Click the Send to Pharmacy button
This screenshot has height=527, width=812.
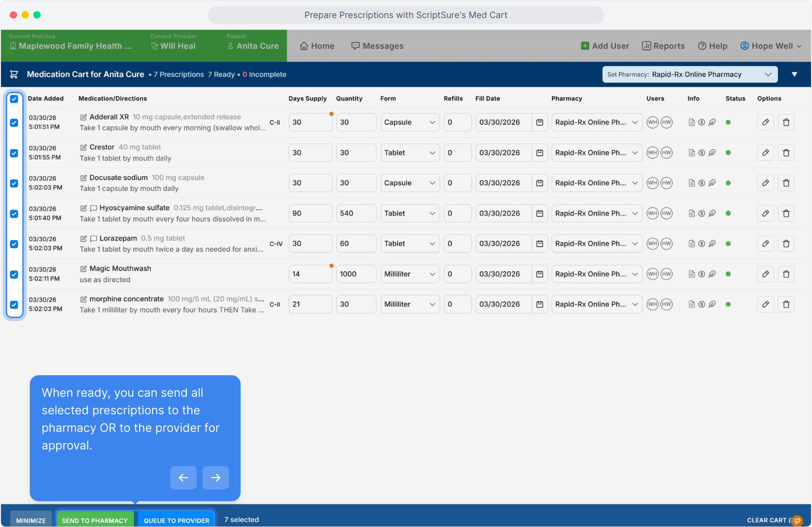coord(95,520)
